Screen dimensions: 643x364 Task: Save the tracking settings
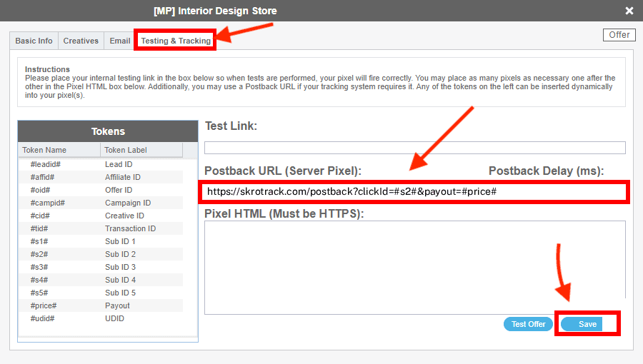[x=582, y=324]
